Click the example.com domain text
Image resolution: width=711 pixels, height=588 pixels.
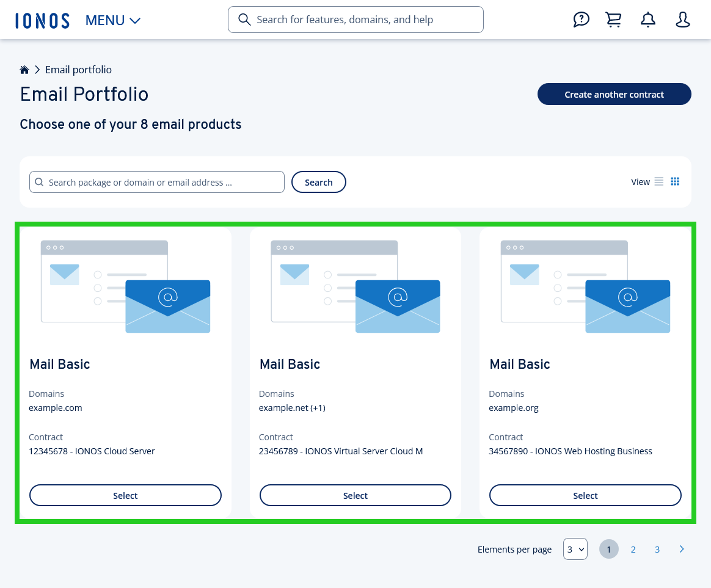click(56, 407)
